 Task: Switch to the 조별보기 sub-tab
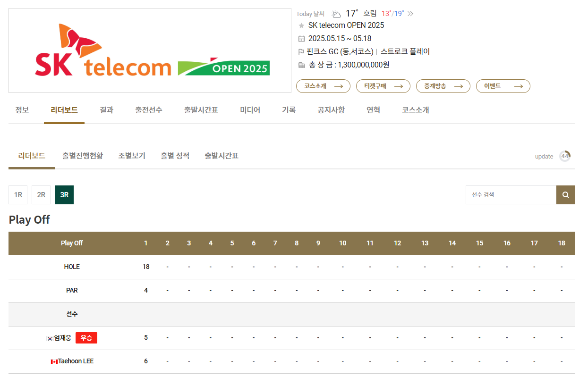pos(132,156)
